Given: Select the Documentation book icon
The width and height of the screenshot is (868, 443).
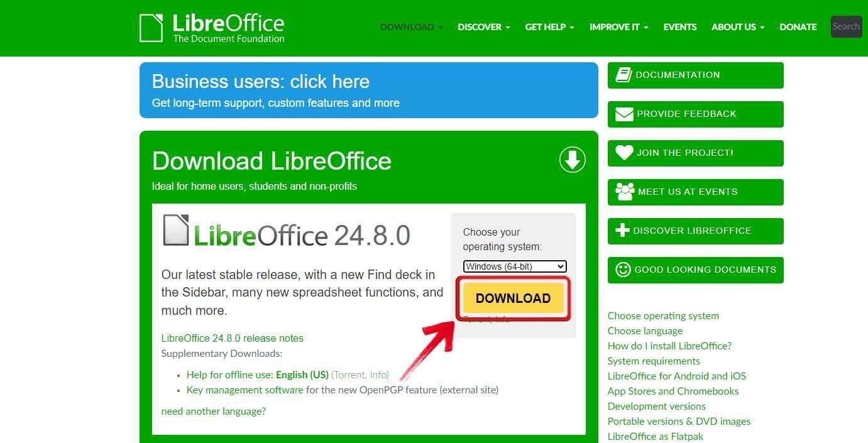Looking at the screenshot, I should (623, 74).
